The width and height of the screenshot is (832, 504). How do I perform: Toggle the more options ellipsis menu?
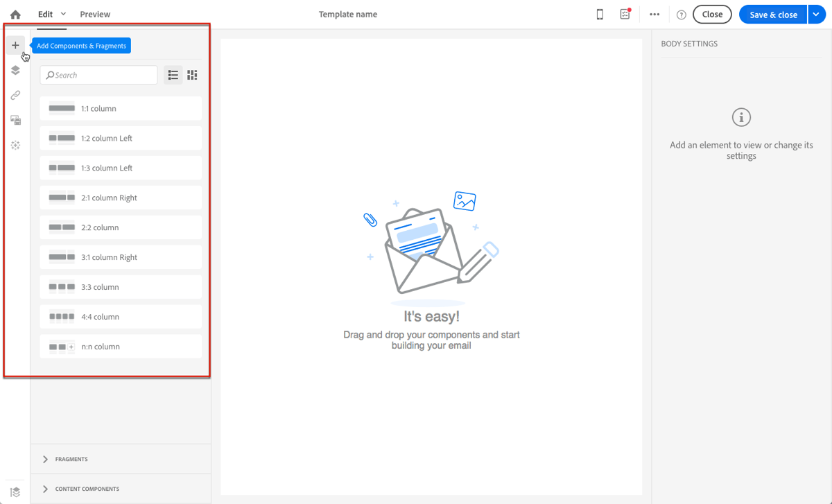pos(654,14)
